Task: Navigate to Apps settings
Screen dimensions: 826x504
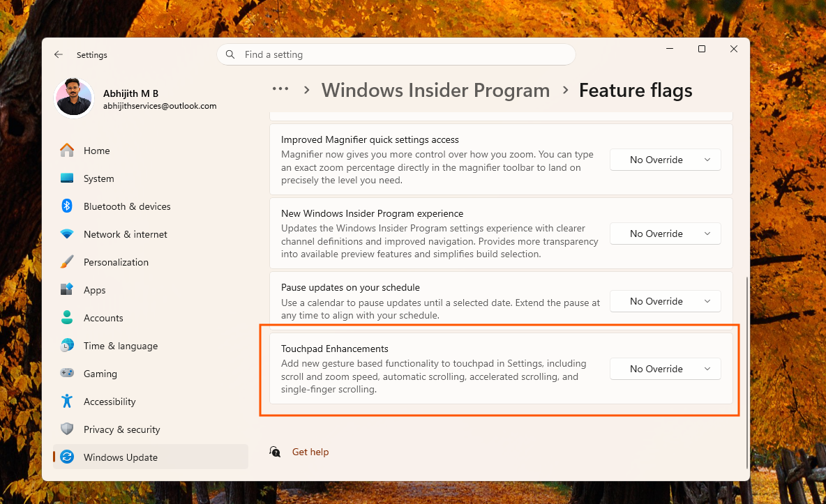Action: [150, 290]
